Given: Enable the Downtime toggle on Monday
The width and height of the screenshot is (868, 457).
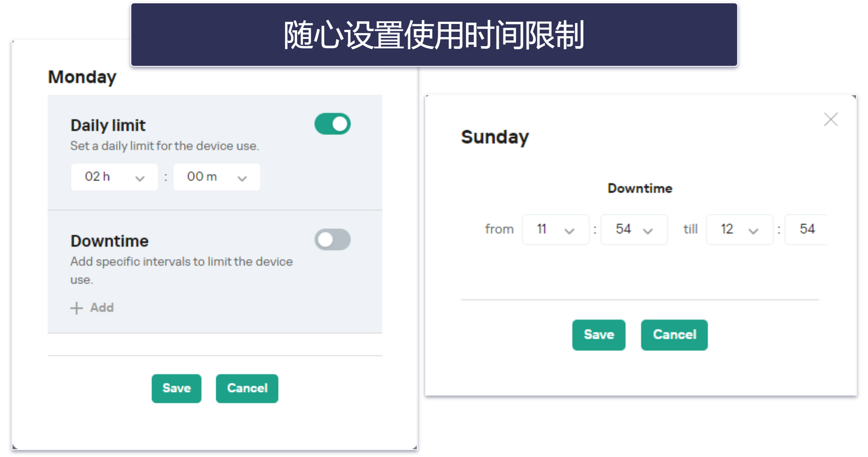Looking at the screenshot, I should [x=332, y=240].
